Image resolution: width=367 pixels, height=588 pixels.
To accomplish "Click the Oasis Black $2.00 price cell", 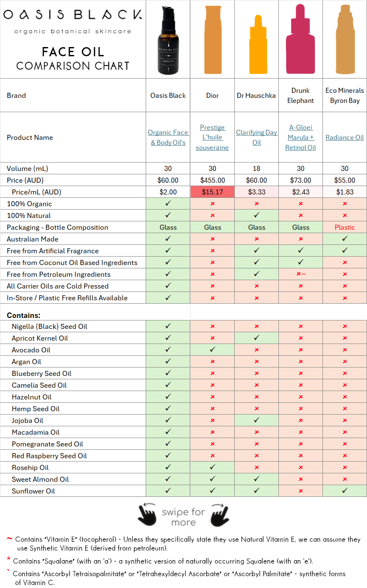I will coord(168,192).
